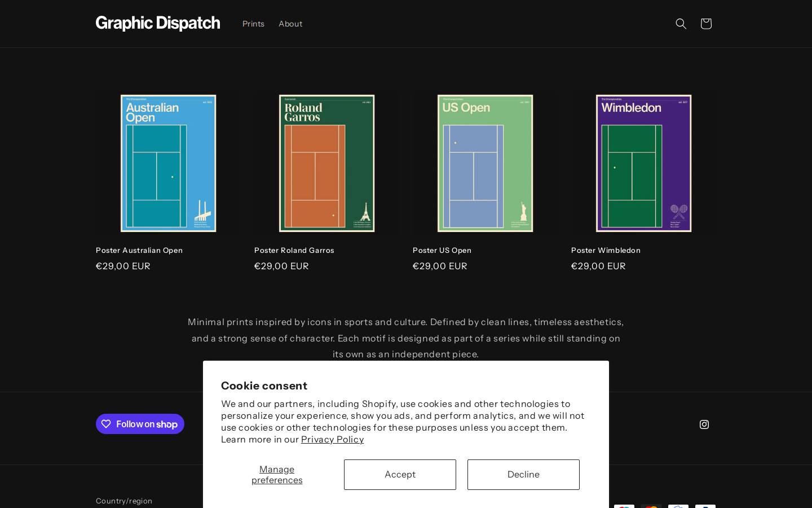Open the Wimbledon poster thumbnail
Image resolution: width=812 pixels, height=508 pixels.
(643, 163)
